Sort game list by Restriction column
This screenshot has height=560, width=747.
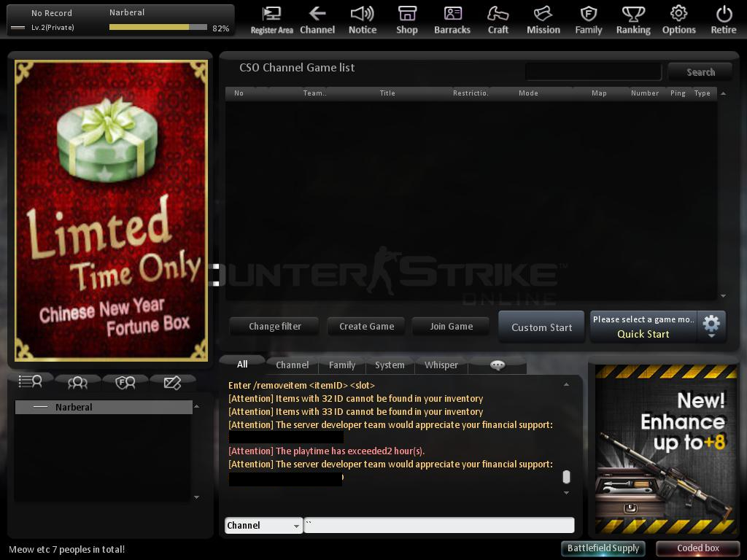tap(471, 93)
